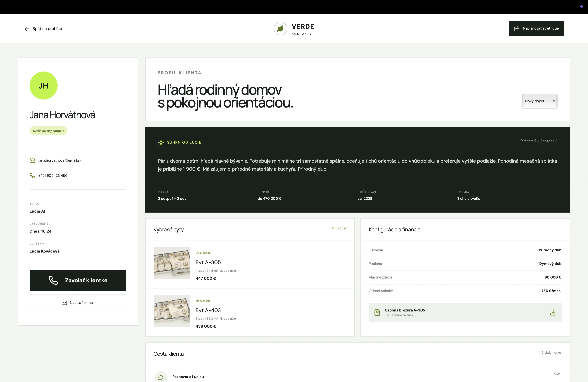Click the Zdroj value Lucia AI
588x382 pixels.
click(x=37, y=211)
